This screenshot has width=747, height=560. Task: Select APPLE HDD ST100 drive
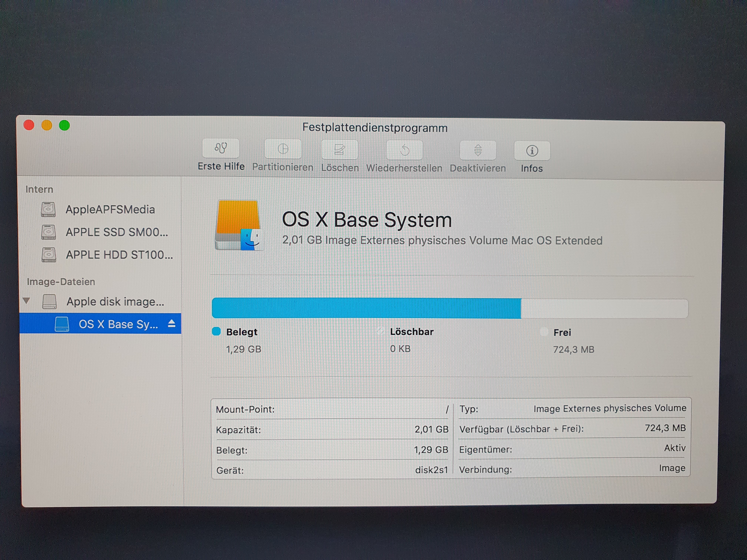(119, 255)
